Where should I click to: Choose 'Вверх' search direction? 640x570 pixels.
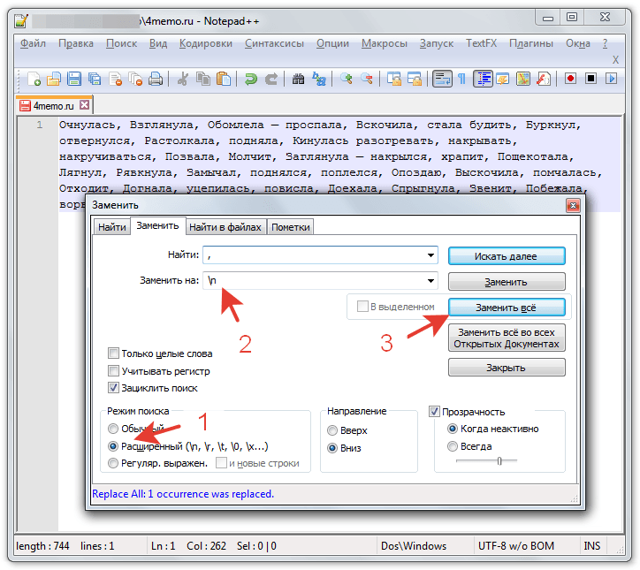click(332, 430)
